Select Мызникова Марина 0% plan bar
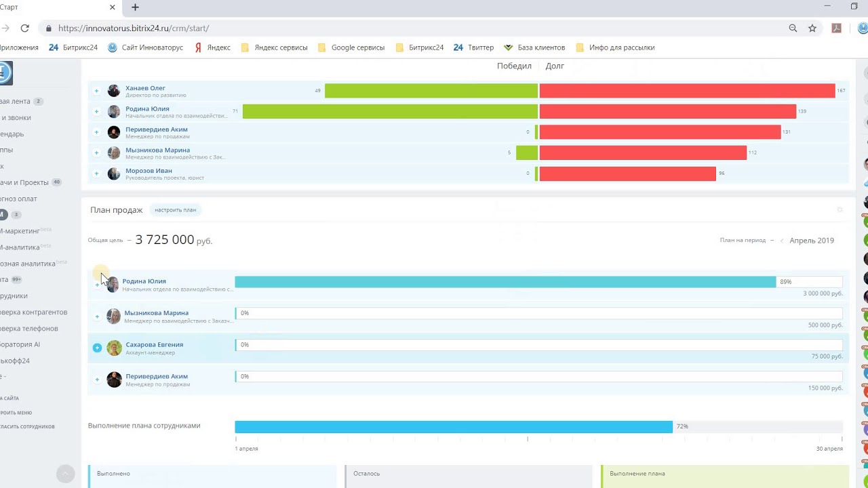 (x=538, y=313)
